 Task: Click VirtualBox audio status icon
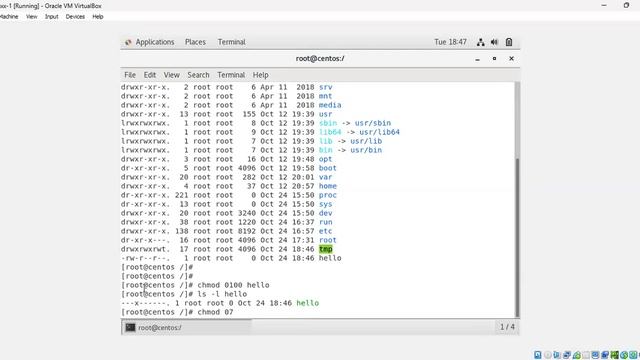point(557,355)
